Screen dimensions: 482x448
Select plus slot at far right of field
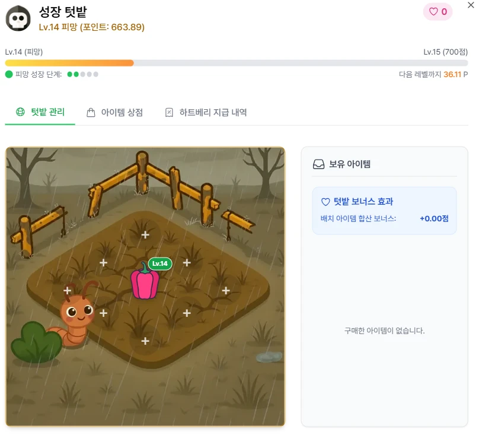tap(226, 291)
